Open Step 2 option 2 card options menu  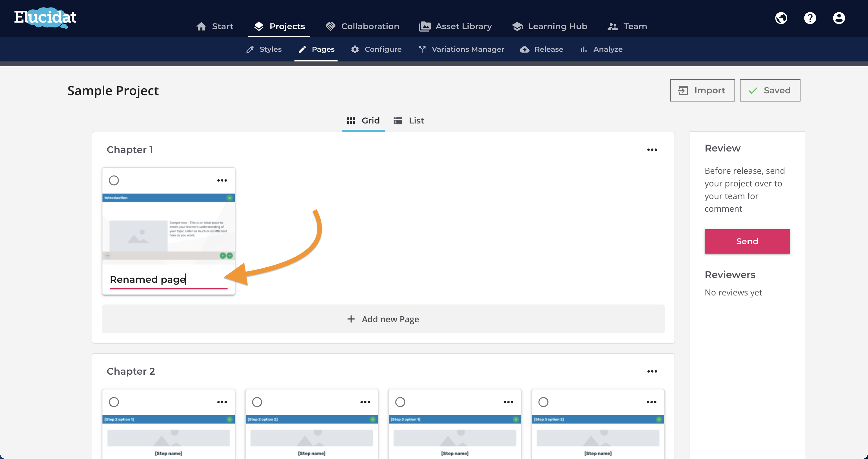click(x=365, y=402)
